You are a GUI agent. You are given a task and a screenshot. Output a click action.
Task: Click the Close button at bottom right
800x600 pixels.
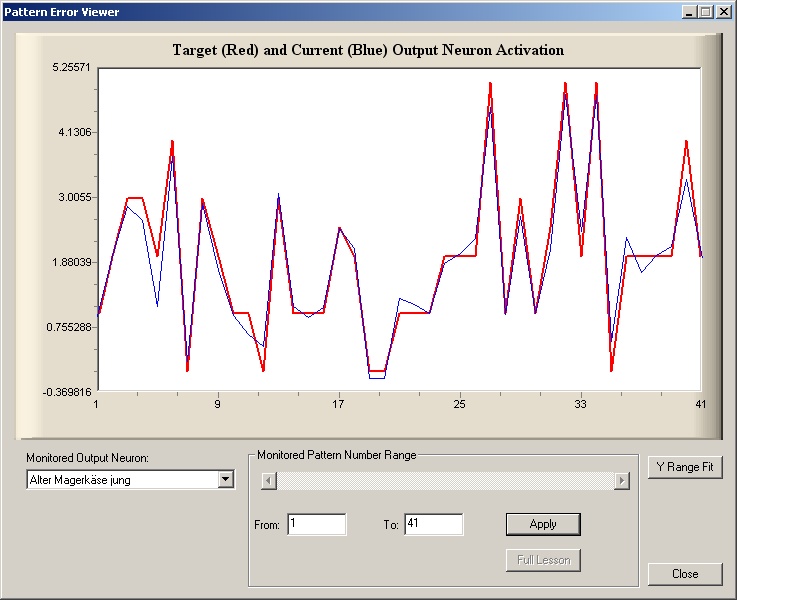(684, 574)
